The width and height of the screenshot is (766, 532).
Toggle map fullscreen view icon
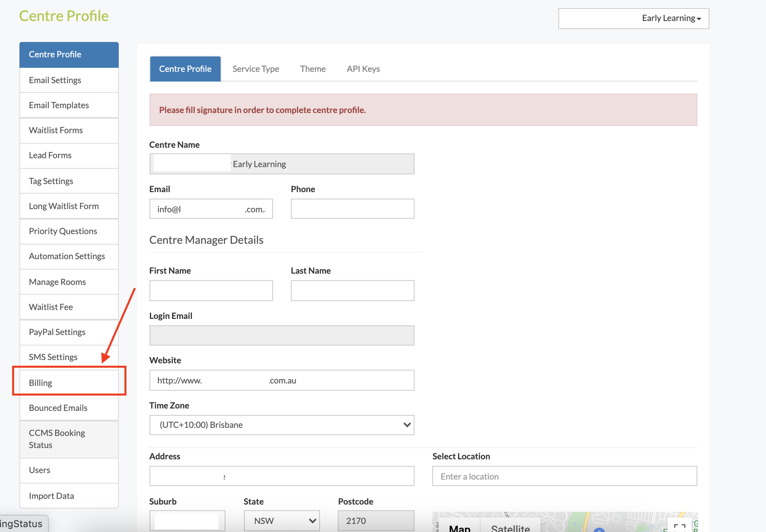click(680, 526)
